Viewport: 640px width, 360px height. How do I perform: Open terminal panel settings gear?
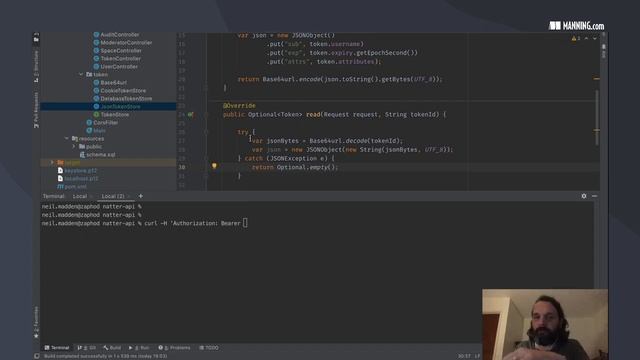pyautogui.click(x=584, y=196)
